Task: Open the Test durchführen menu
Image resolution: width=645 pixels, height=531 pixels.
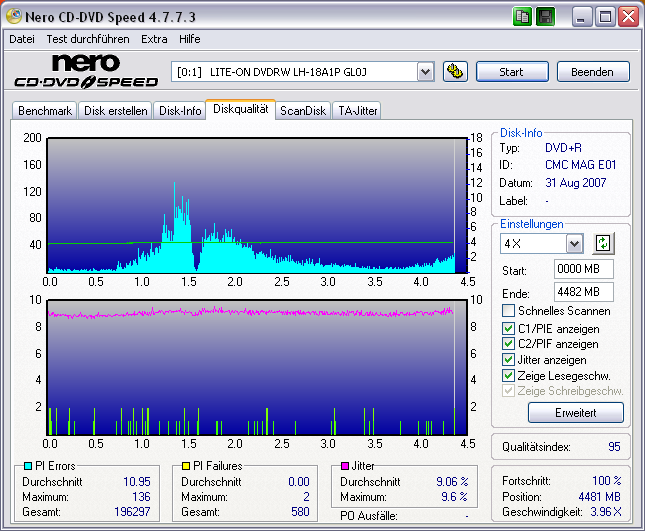Action: [x=88, y=39]
